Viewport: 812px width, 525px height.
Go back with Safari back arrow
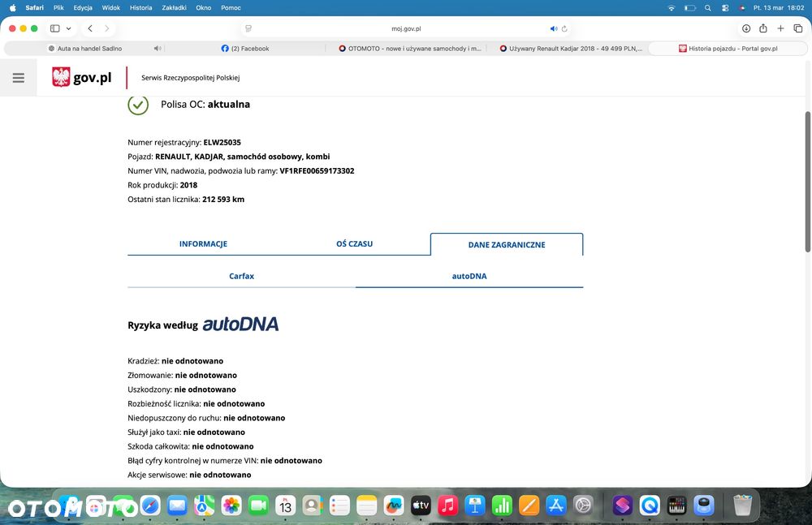[x=90, y=28]
